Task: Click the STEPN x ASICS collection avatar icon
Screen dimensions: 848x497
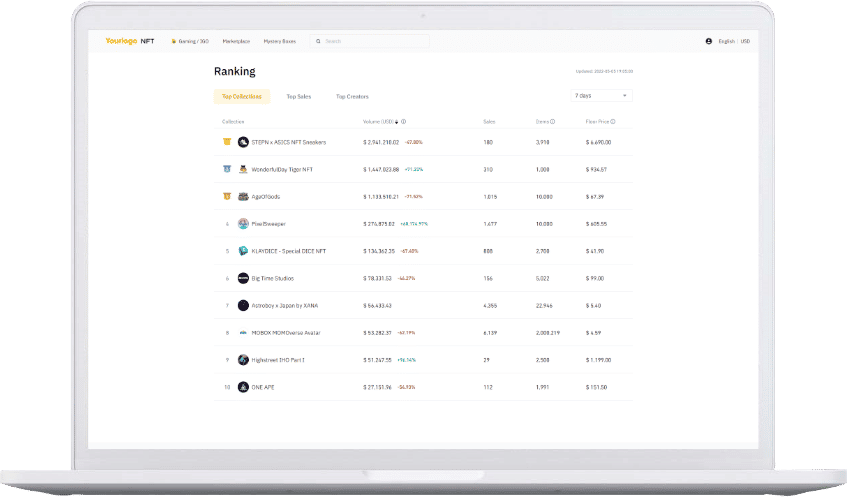Action: point(243,142)
